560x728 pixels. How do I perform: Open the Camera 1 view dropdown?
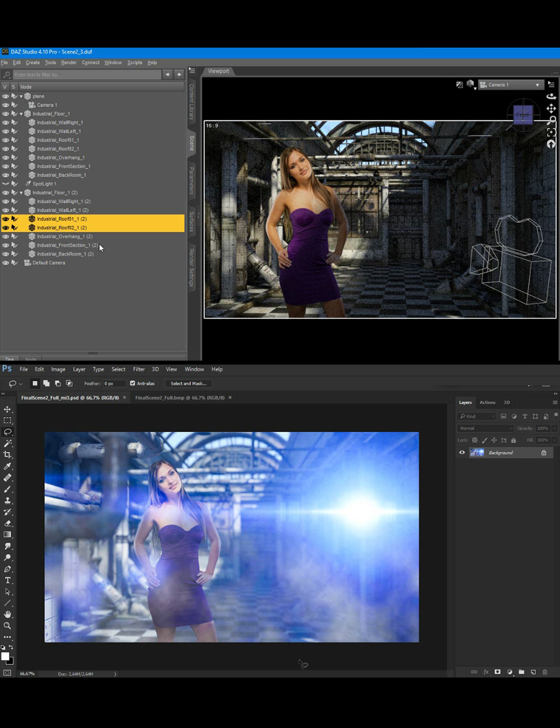pos(510,85)
